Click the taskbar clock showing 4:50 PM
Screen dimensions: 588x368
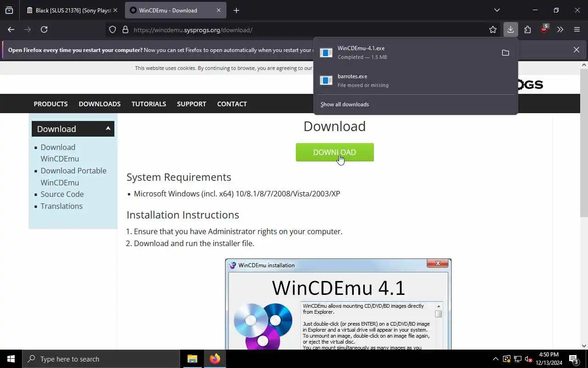[548, 359]
